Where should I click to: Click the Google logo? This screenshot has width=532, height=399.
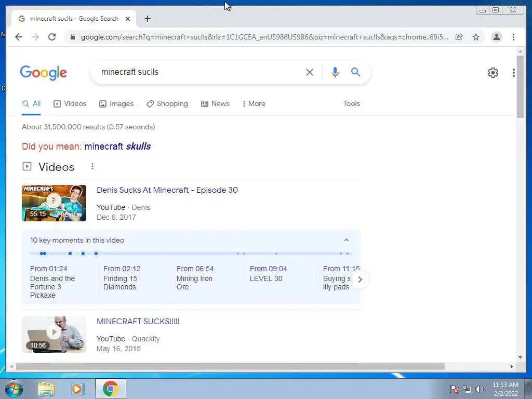[x=44, y=73]
